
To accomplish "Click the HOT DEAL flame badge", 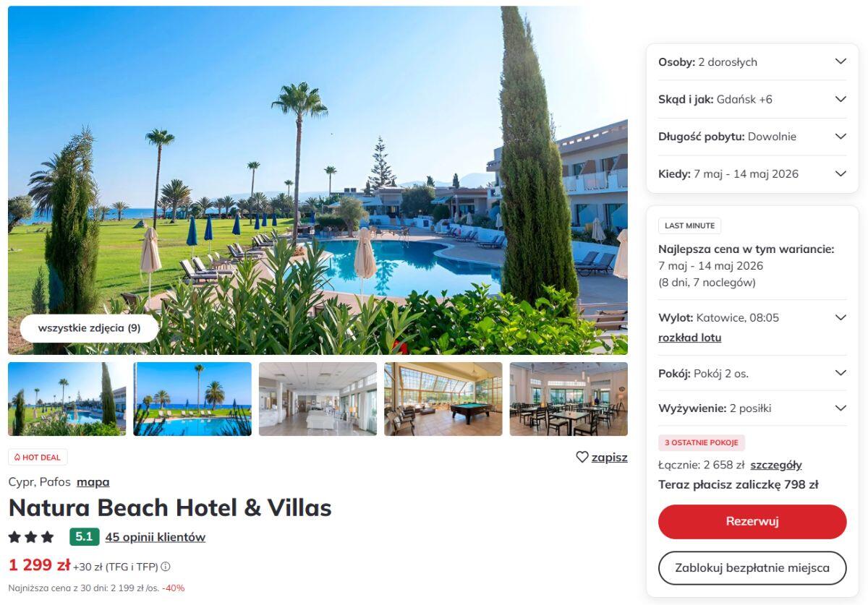I will 38,457.
